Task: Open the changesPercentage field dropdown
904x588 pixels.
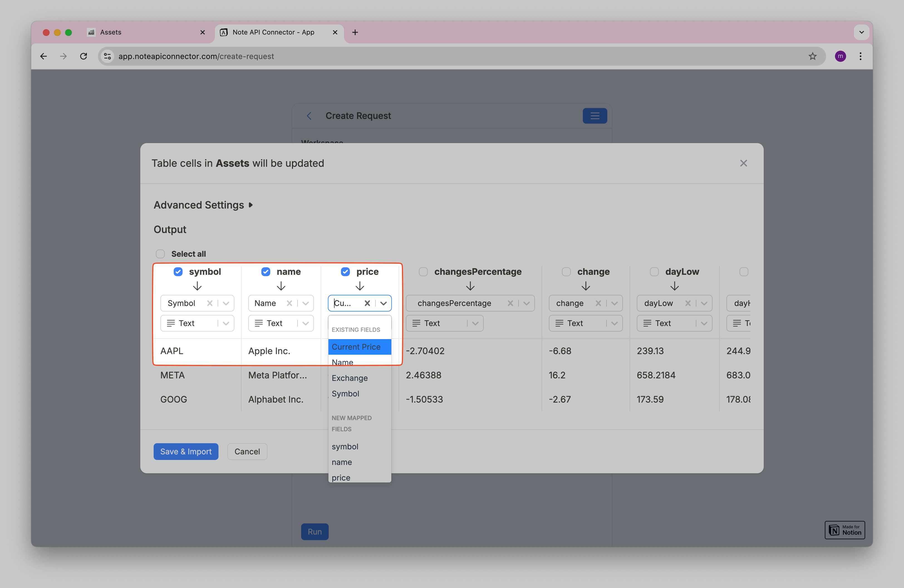Action: tap(528, 303)
